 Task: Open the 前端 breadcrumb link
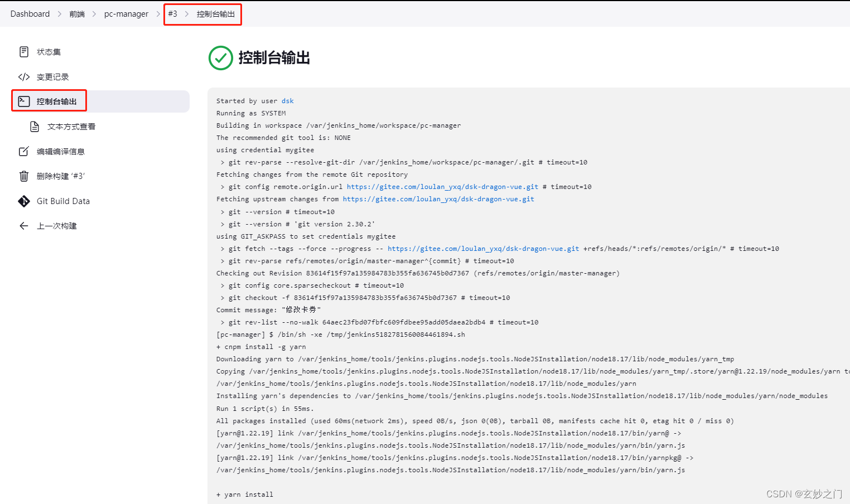[77, 14]
